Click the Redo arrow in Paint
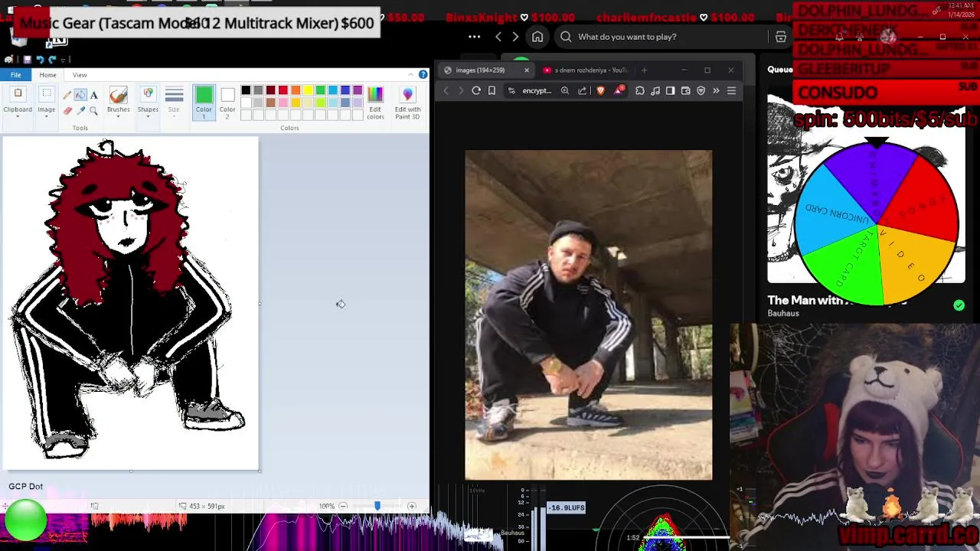 [52, 60]
